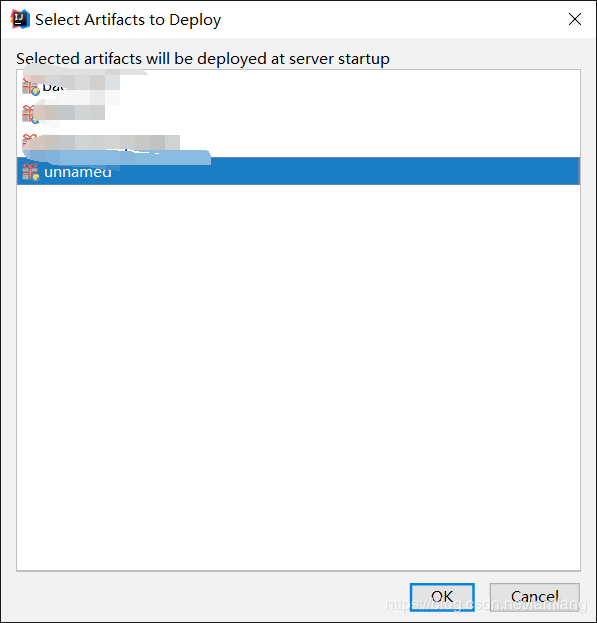Dismiss the dialog with the Cancel button
This screenshot has height=623, width=597.
[x=535, y=597]
